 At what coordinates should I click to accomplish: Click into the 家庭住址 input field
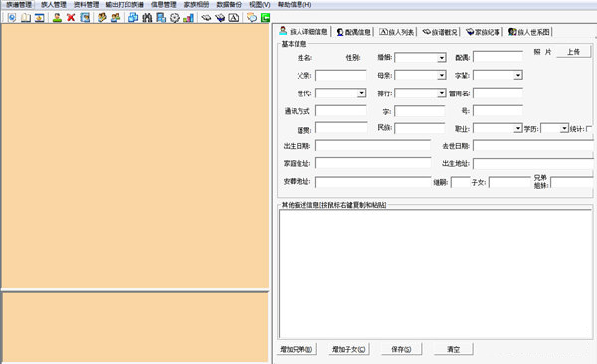point(373,163)
